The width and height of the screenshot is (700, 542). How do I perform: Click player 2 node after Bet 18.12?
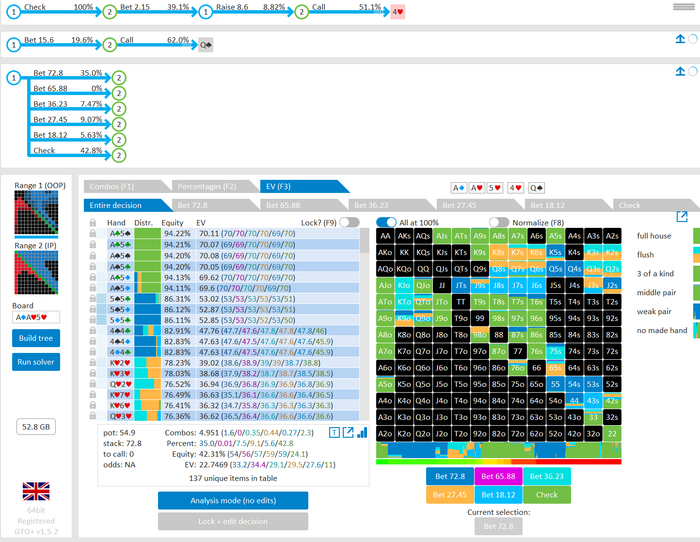tap(118, 140)
